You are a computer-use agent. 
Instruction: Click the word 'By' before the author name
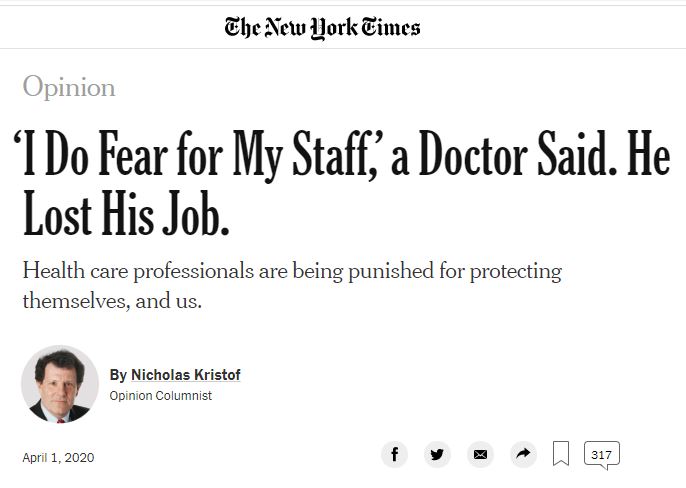point(118,375)
